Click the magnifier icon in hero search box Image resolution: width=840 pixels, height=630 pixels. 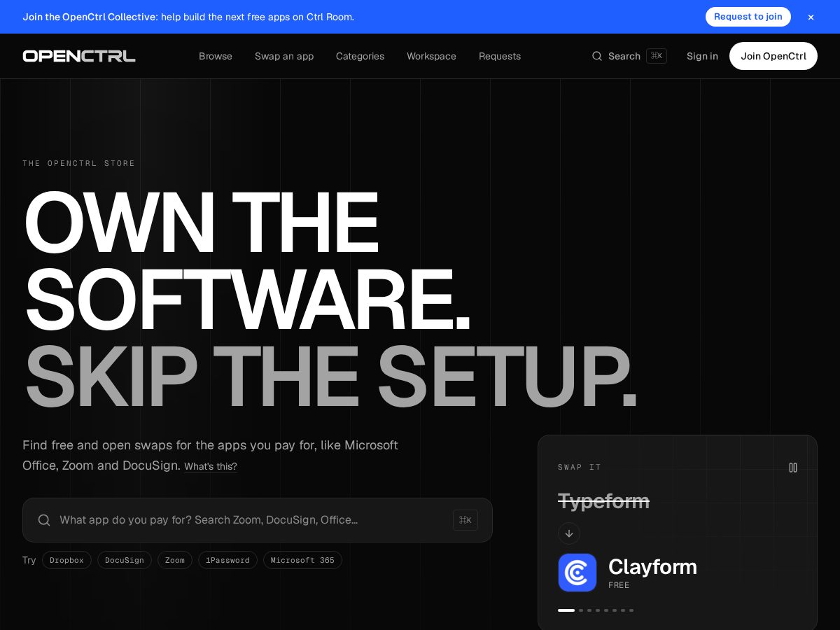(x=44, y=520)
